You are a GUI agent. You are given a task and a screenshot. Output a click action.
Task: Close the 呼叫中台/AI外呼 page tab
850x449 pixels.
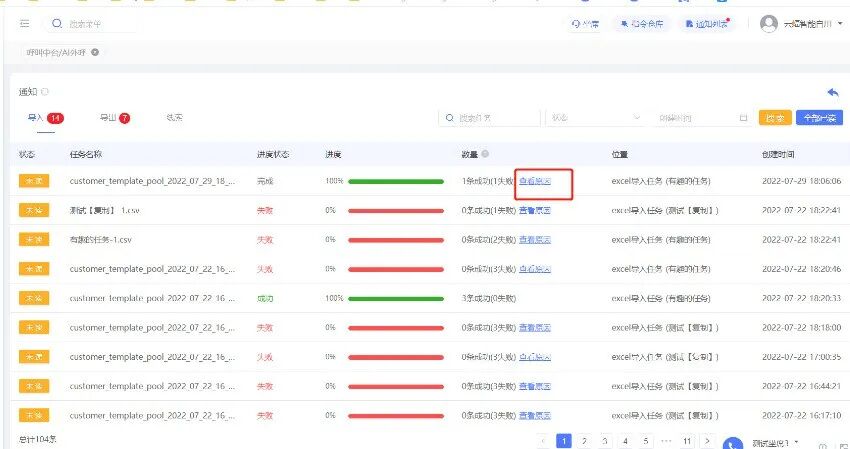95,53
